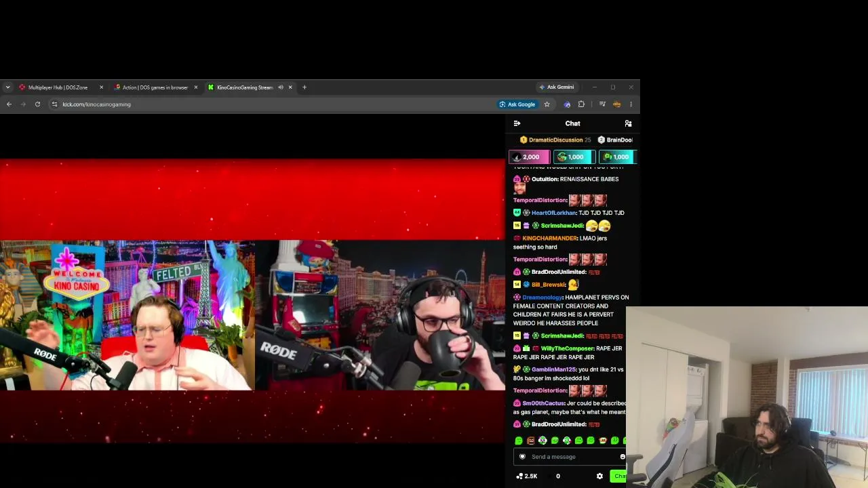The image size is (868, 488).
Task: Open Outuition's chat profile
Action: (544, 179)
